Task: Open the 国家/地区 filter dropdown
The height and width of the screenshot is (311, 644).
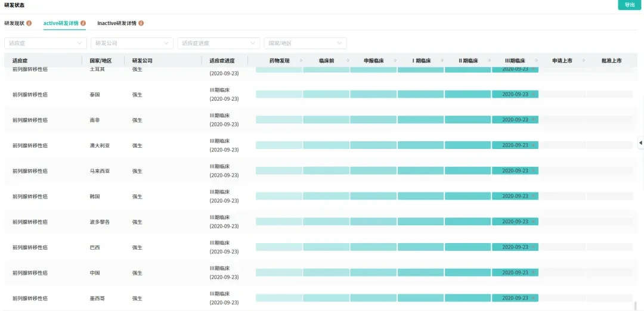Action: pyautogui.click(x=305, y=43)
